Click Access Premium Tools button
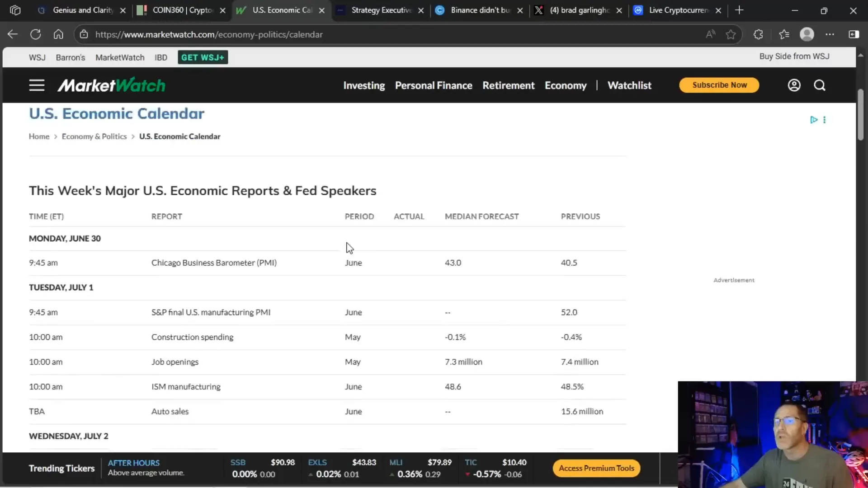Viewport: 868px width, 488px height. (596, 468)
